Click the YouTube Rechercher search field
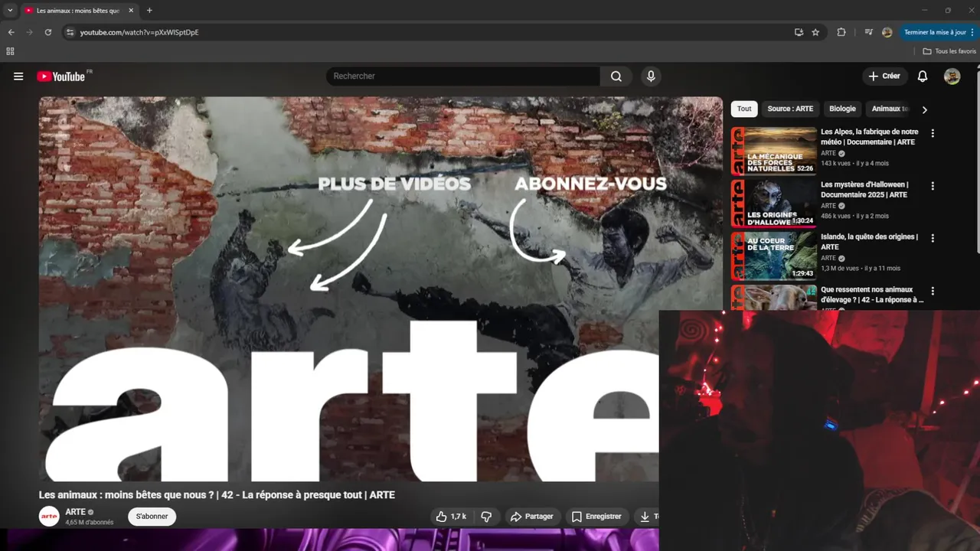This screenshot has width=980, height=551. pyautogui.click(x=463, y=77)
